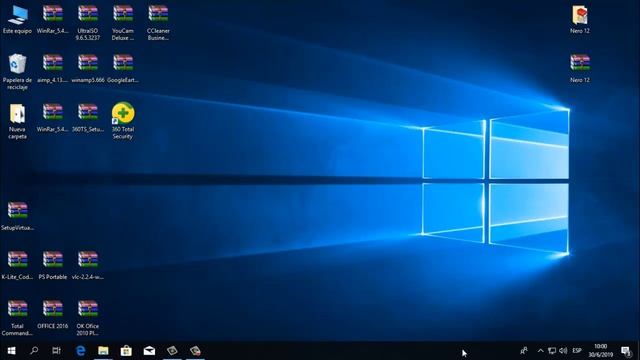Viewport: 640px width, 360px height.
Task: Change the ESP input language
Action: coord(577,351)
